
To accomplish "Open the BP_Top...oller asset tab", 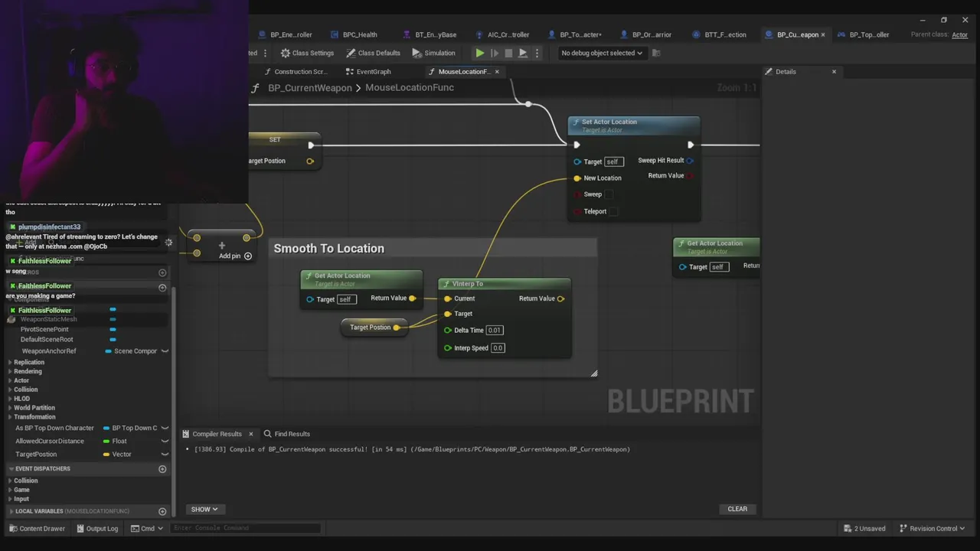I will point(869,34).
